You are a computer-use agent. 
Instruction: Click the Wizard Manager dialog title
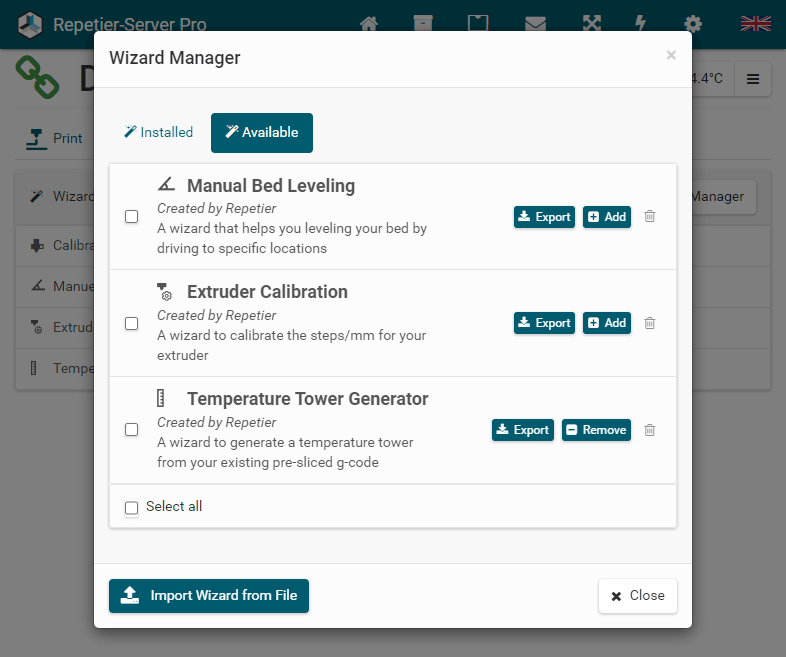(175, 58)
